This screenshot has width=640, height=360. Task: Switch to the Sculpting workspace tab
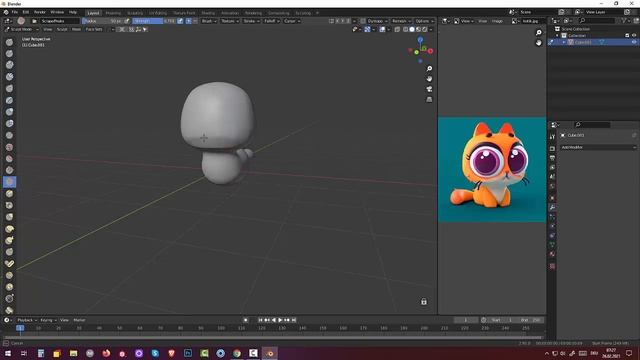[135, 13]
